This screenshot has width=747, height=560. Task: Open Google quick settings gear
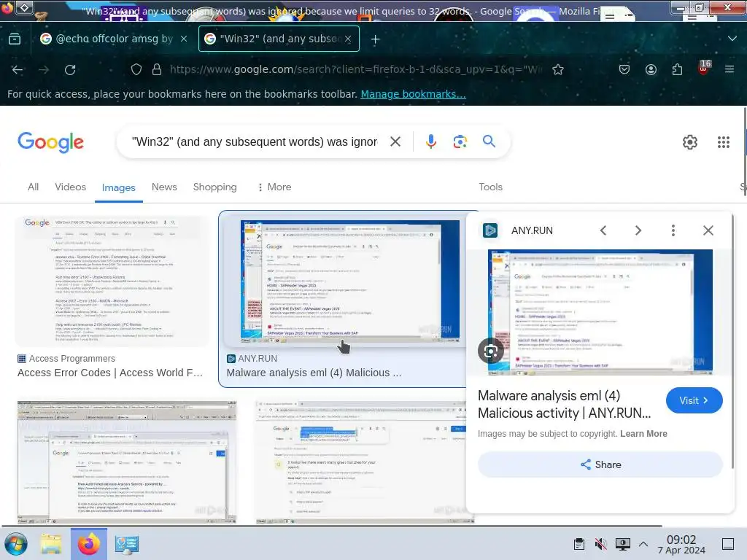(x=690, y=142)
